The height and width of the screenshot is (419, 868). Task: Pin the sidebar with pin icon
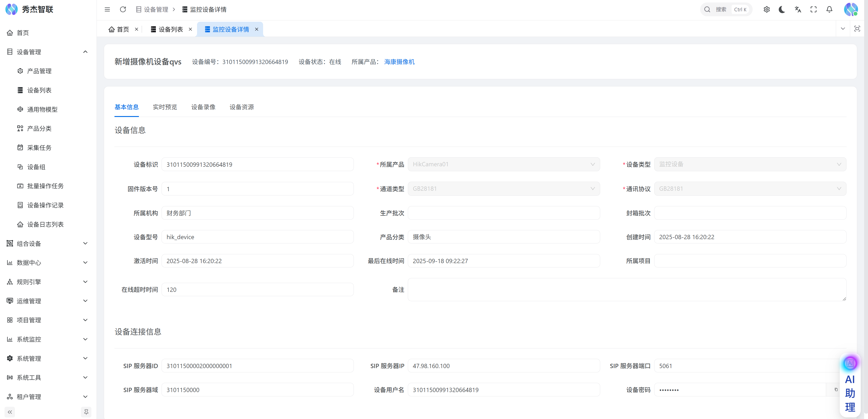click(86, 412)
